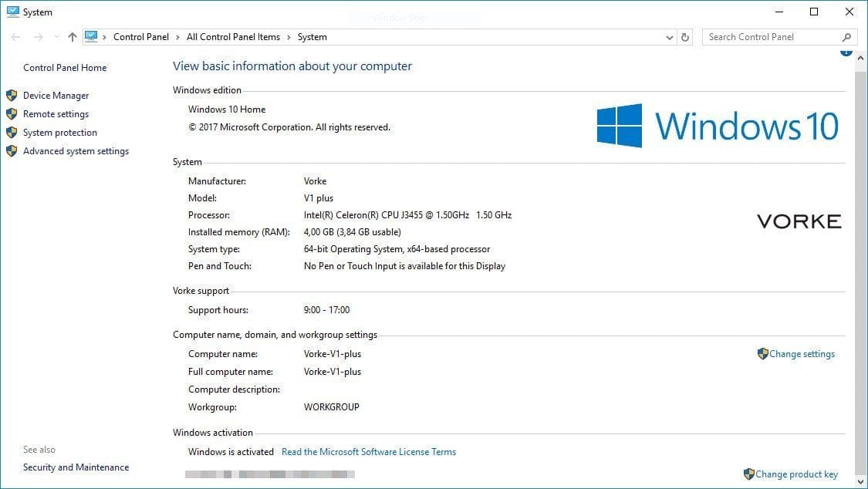This screenshot has width=868, height=489.
Task: Select Control Panel in the breadcrumb
Action: point(140,37)
